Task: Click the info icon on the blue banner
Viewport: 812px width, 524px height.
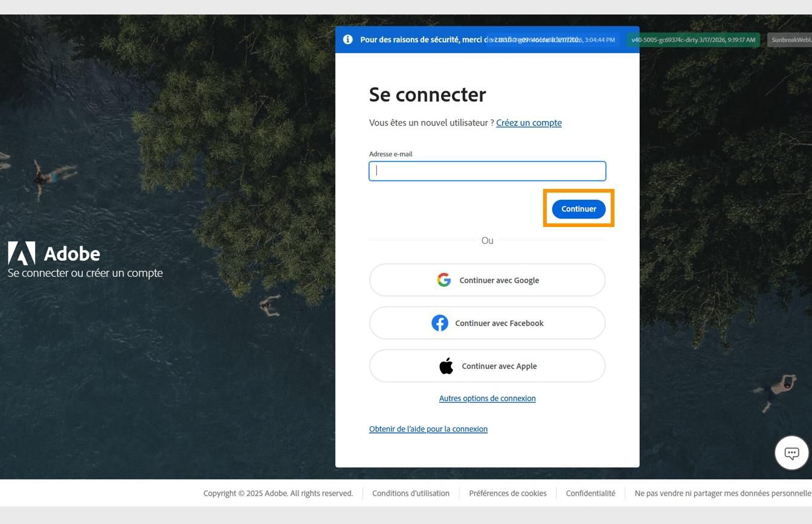Action: [x=348, y=39]
